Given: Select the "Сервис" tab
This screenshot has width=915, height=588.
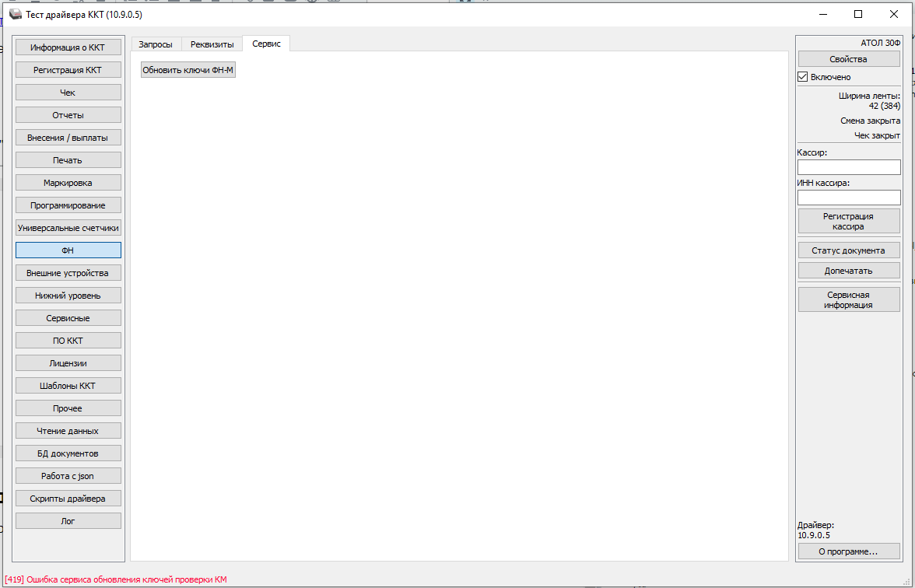Looking at the screenshot, I should tap(266, 44).
